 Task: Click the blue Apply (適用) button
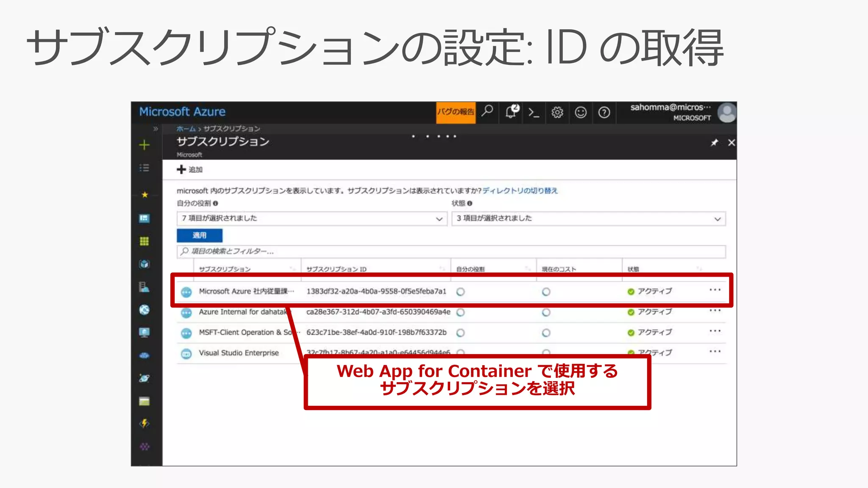[200, 236]
